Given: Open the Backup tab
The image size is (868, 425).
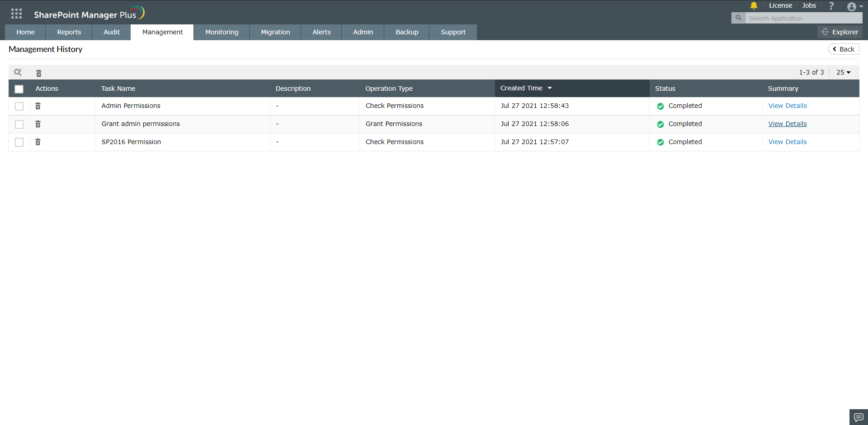Looking at the screenshot, I should pos(407,32).
